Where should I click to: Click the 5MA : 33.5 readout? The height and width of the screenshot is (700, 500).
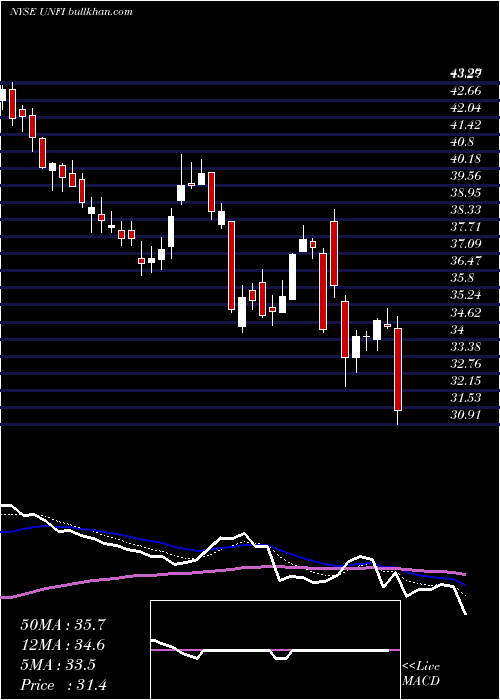[x=58, y=665]
